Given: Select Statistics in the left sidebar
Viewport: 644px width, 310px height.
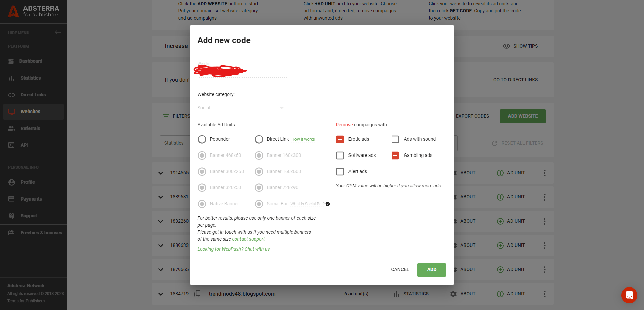Looking at the screenshot, I should (31, 78).
